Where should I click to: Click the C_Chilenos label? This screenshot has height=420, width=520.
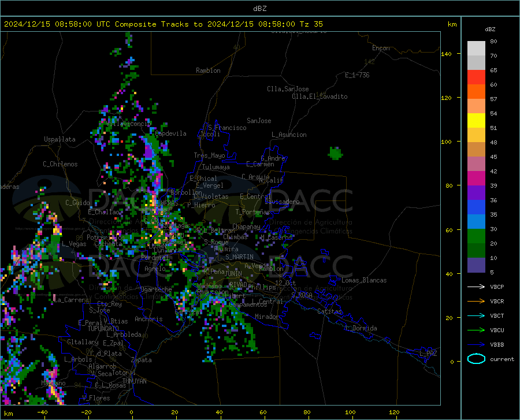60,164
